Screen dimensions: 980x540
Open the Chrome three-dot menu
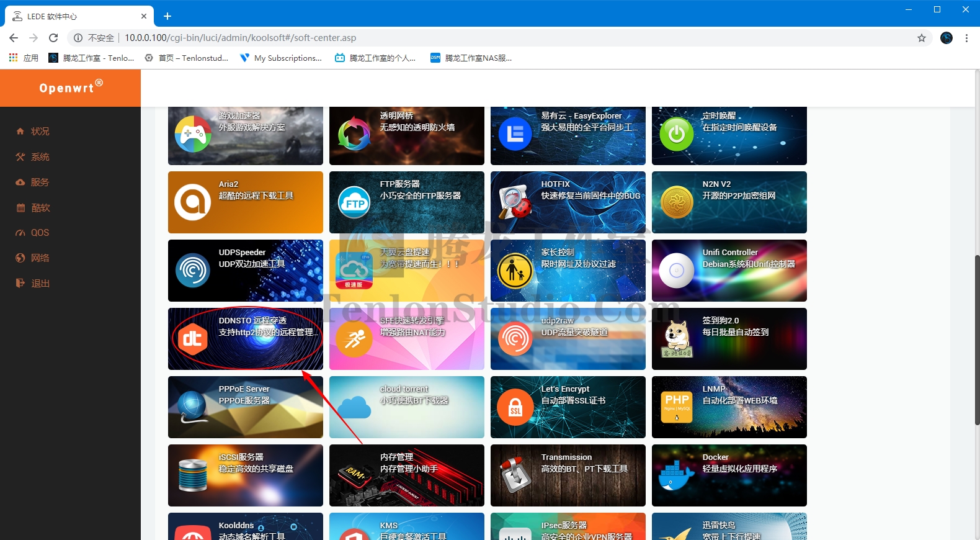click(x=966, y=38)
